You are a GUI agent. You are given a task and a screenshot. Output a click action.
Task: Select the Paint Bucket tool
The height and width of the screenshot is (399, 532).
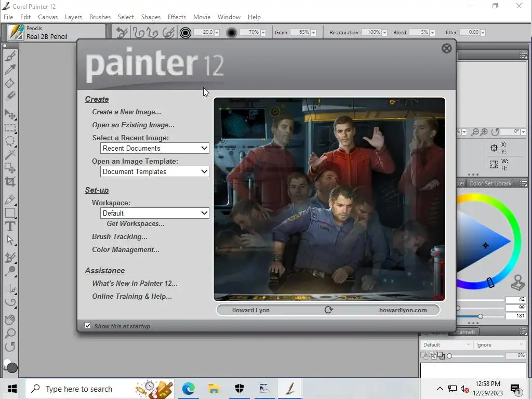click(10, 83)
